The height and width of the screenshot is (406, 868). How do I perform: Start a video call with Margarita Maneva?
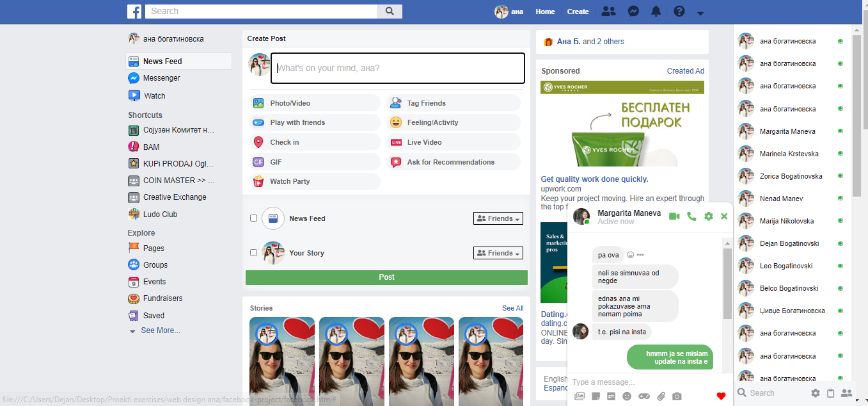(x=674, y=216)
